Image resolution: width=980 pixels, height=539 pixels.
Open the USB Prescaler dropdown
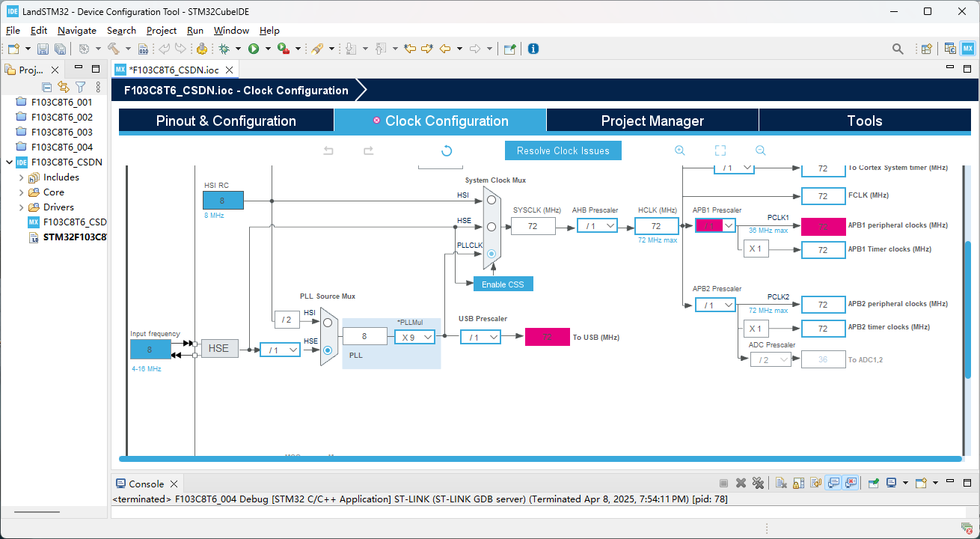point(480,337)
